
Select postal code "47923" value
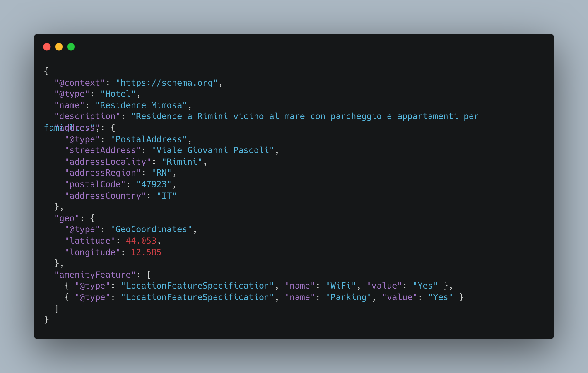point(154,184)
